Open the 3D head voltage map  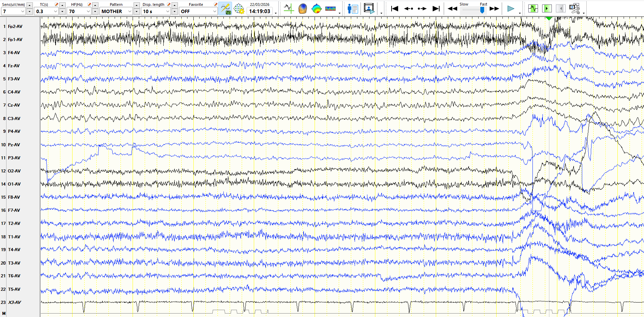(x=302, y=9)
